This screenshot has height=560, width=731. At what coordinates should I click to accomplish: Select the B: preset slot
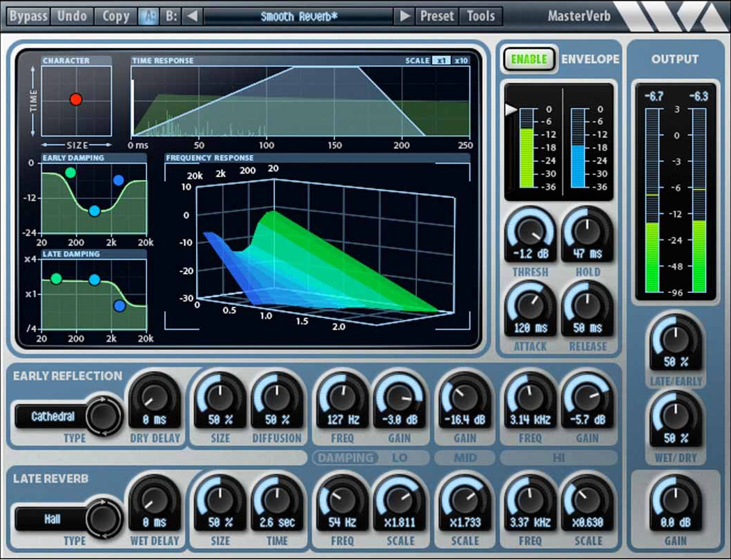tap(171, 16)
